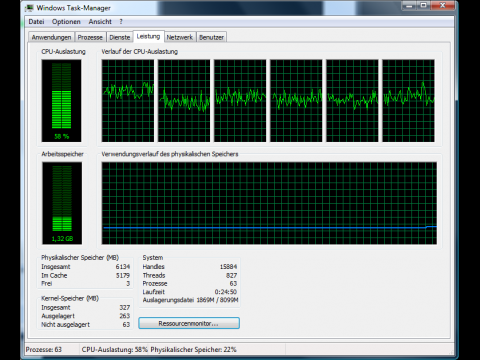Viewport: 480px width, 360px height.
Task: Click the kernel Insgesamt value 327
Action: coord(125,307)
